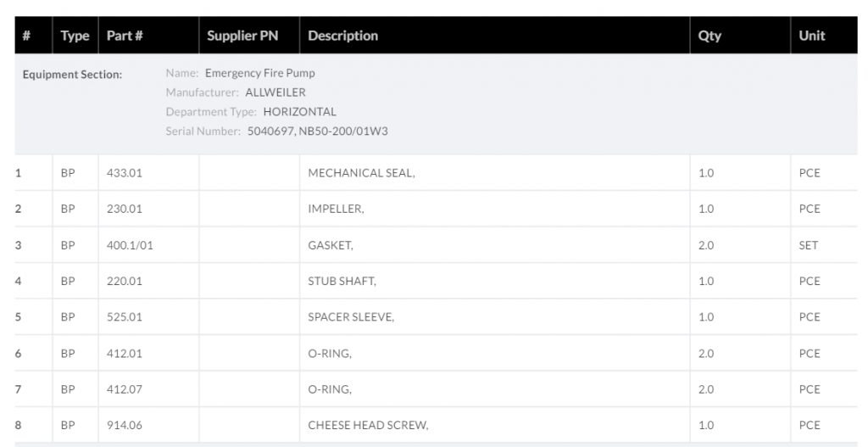Image resolution: width=868 pixels, height=447 pixels.
Task: Click the Description column header
Action: (x=342, y=36)
